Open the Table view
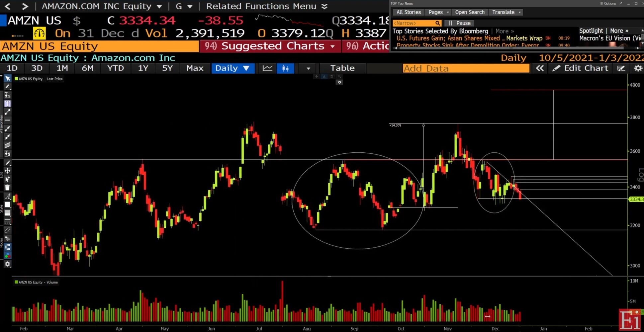The image size is (644, 332). (x=342, y=68)
